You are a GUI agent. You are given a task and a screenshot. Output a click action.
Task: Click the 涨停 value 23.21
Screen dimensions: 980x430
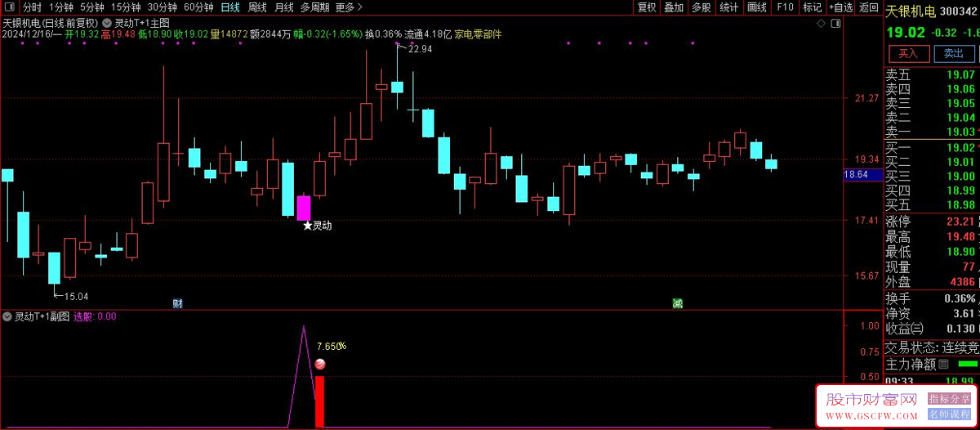click(x=960, y=222)
